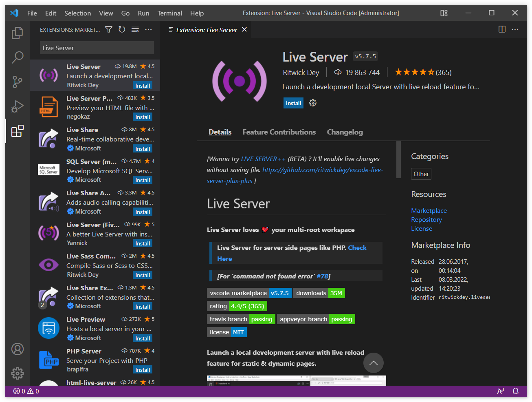
Task: Open the Terminal menu
Action: coord(169,13)
